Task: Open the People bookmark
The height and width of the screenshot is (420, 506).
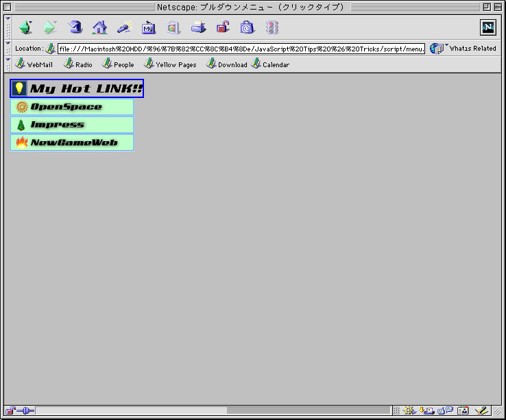Action: click(x=118, y=64)
